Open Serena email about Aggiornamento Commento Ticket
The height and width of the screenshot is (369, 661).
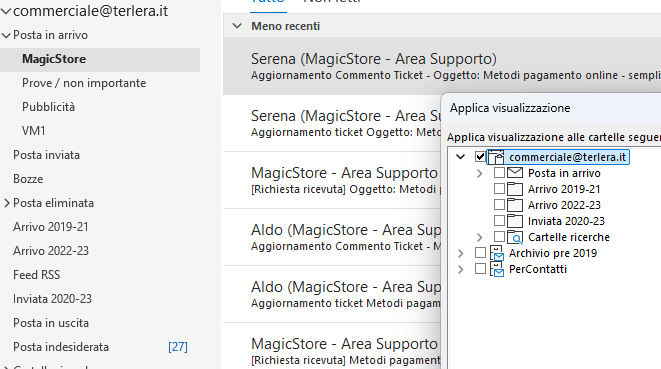click(442, 66)
